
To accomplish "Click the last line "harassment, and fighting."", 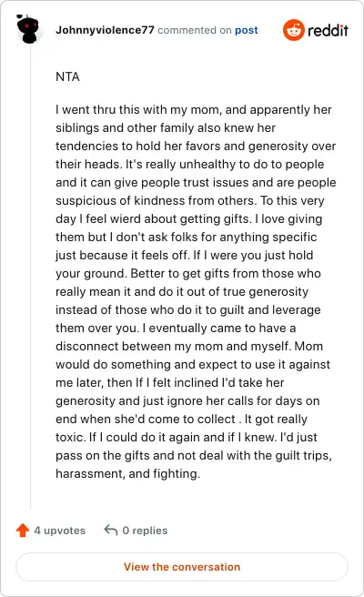I will coord(127,473).
